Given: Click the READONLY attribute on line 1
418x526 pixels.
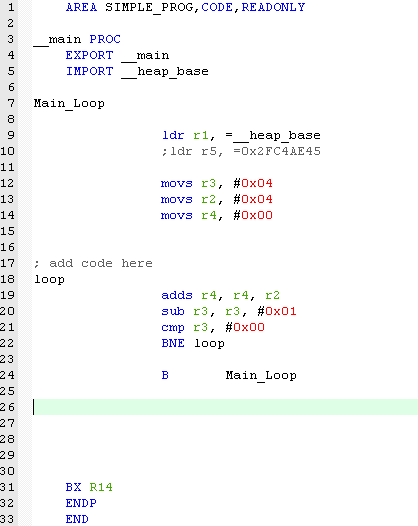Looking at the screenshot, I should click(273, 7).
